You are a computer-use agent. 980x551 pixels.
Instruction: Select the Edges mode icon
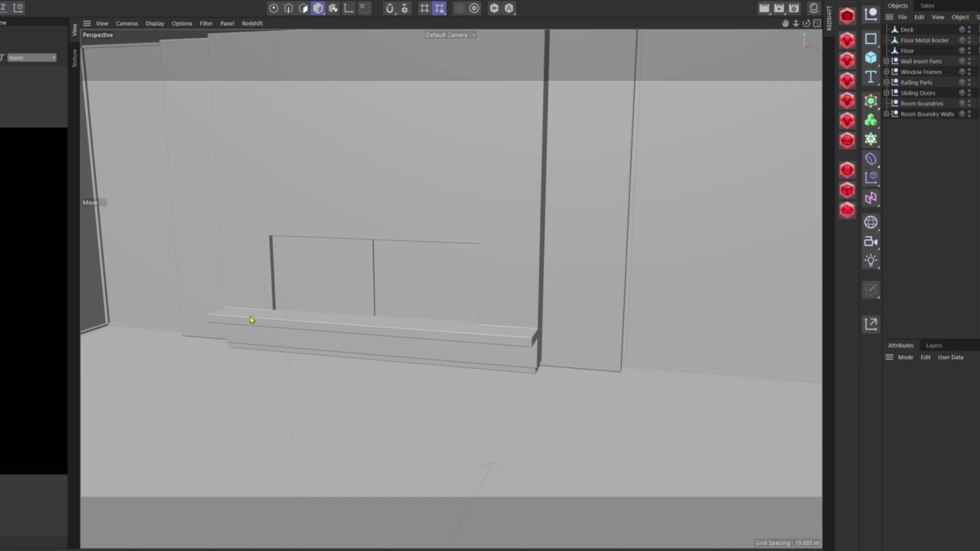288,8
